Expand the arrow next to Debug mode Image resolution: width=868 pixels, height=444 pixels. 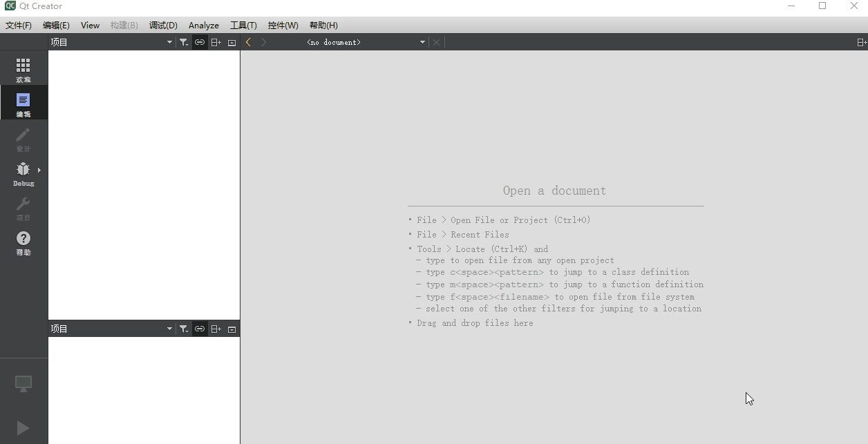pyautogui.click(x=39, y=170)
